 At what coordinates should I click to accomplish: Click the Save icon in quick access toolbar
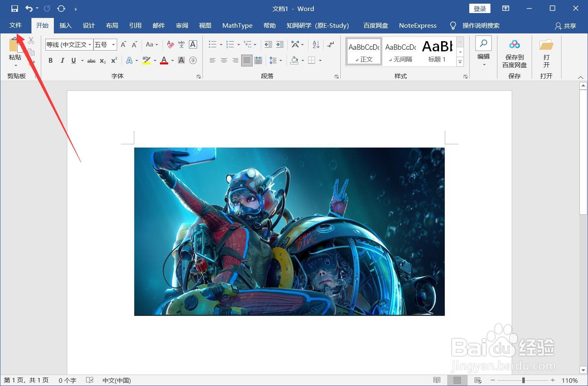[x=15, y=9]
